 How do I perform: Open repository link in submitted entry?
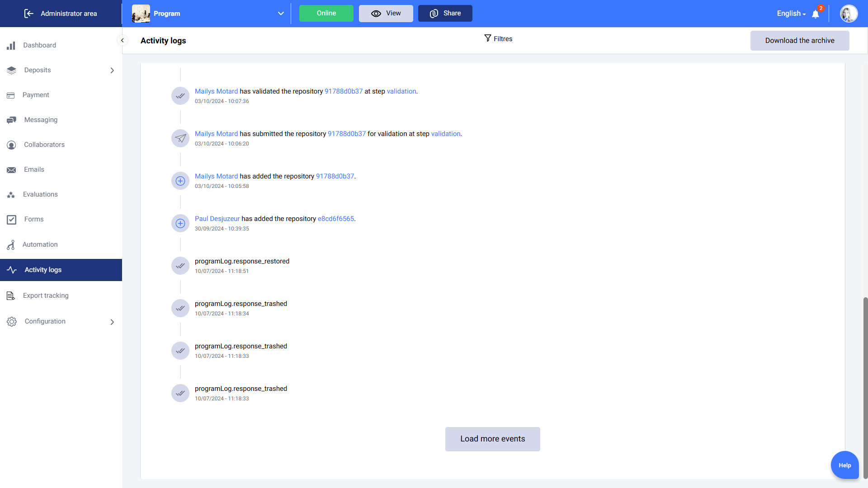tap(347, 134)
